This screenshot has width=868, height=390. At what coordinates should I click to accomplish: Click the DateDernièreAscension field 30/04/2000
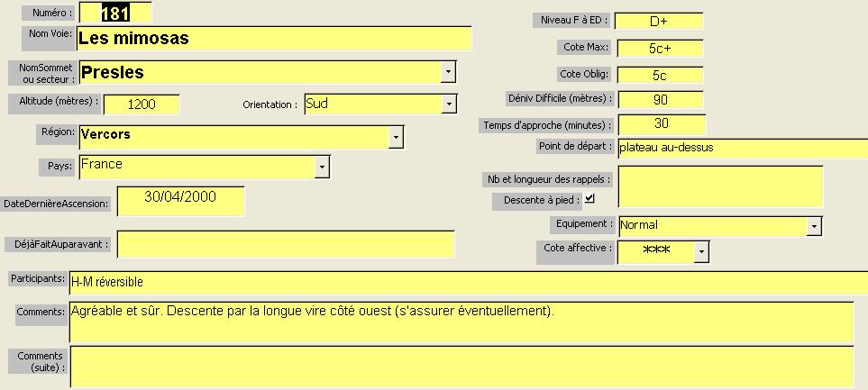pyautogui.click(x=180, y=201)
